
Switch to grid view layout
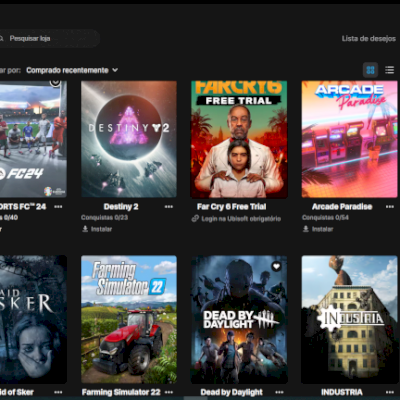coord(370,70)
